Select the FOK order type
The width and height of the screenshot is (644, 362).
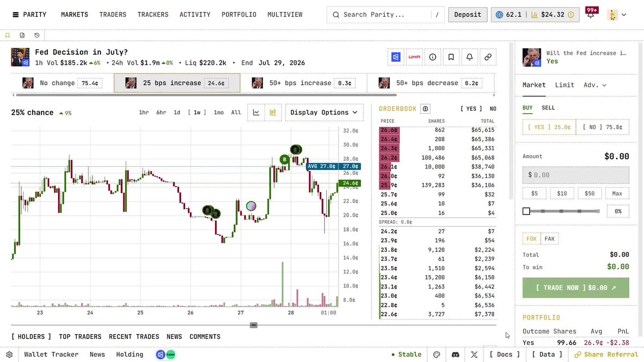pos(532,239)
